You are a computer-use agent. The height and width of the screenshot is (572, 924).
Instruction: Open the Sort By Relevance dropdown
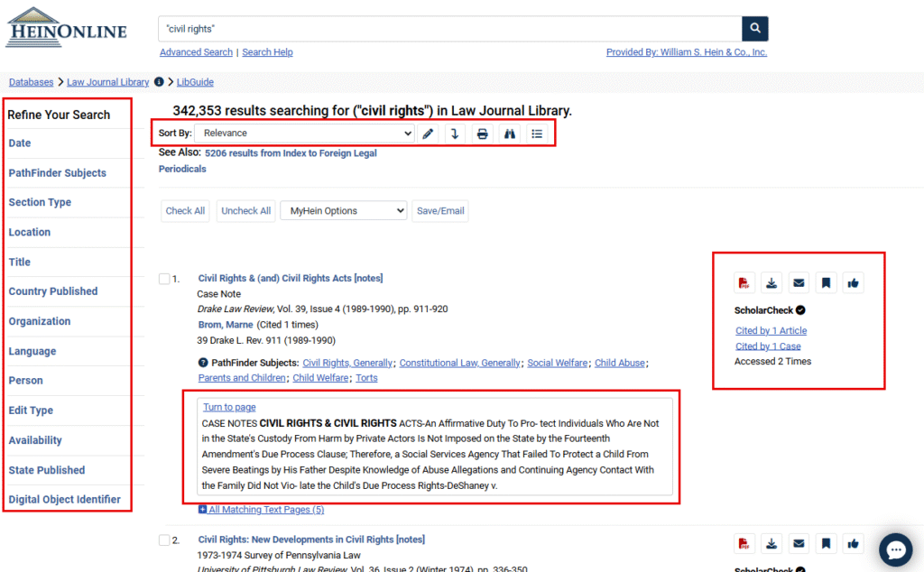pyautogui.click(x=304, y=134)
